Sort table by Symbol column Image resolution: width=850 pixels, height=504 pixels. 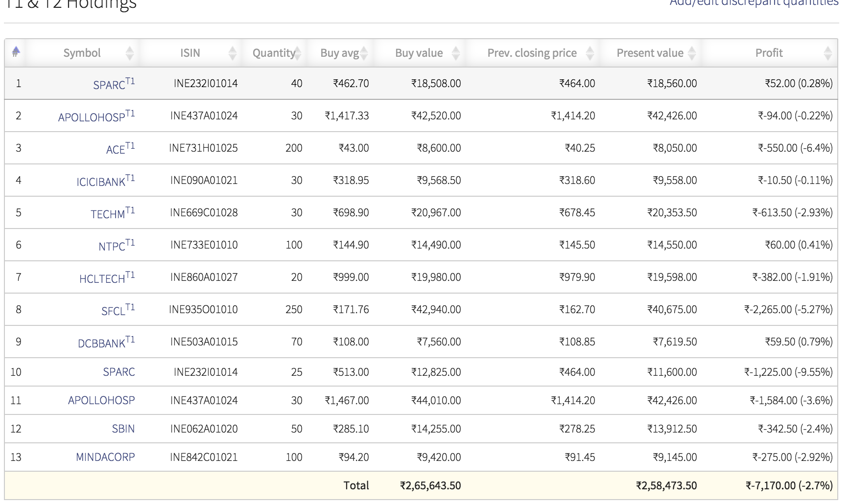point(82,53)
